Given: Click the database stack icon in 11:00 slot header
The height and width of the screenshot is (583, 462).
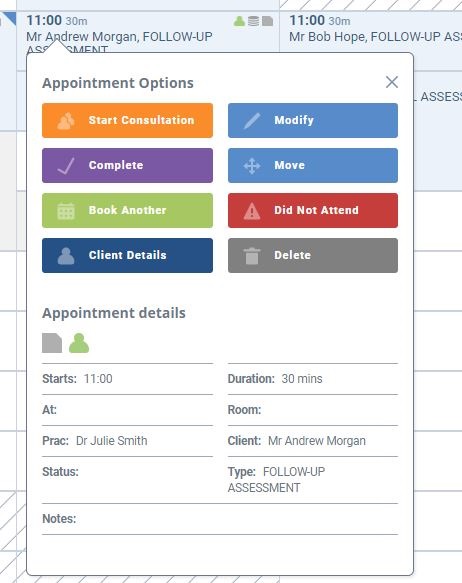Looking at the screenshot, I should (x=253, y=21).
